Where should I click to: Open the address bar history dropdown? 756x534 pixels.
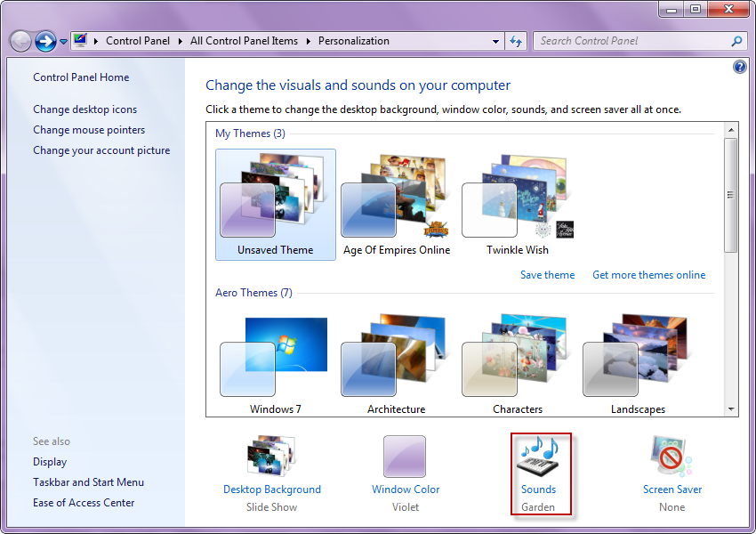495,42
